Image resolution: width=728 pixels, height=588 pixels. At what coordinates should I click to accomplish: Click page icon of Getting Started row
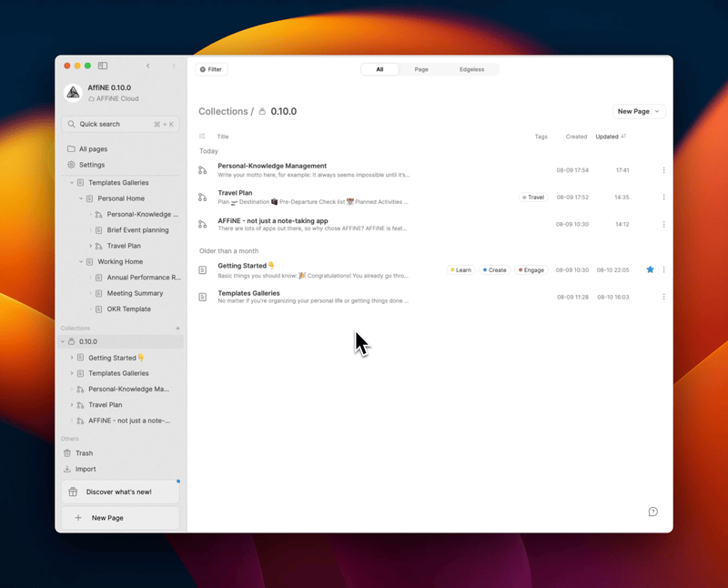tap(202, 269)
